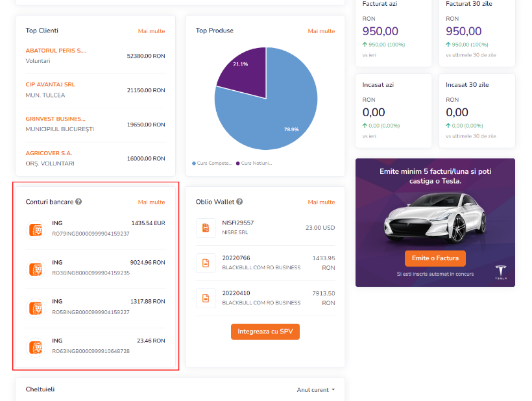Viewport: 532px width, 401px height.
Task: Click IBAN RO63INGB0000999910648728
Action: (x=91, y=351)
